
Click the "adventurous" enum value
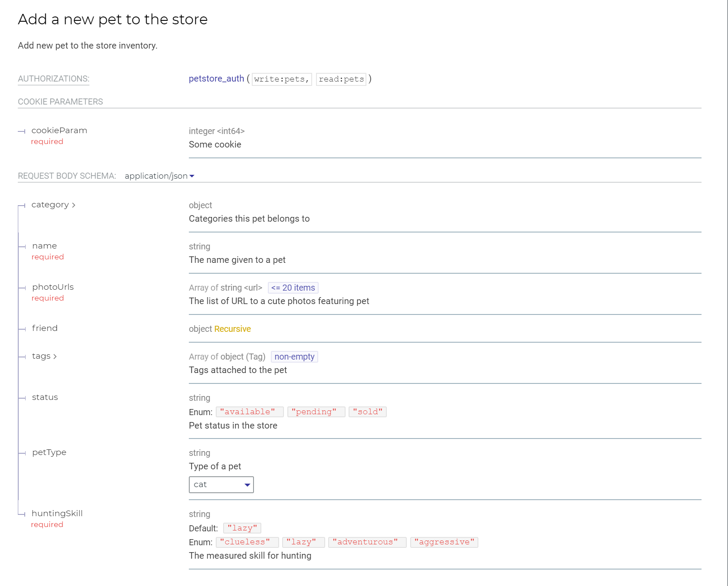coord(367,542)
